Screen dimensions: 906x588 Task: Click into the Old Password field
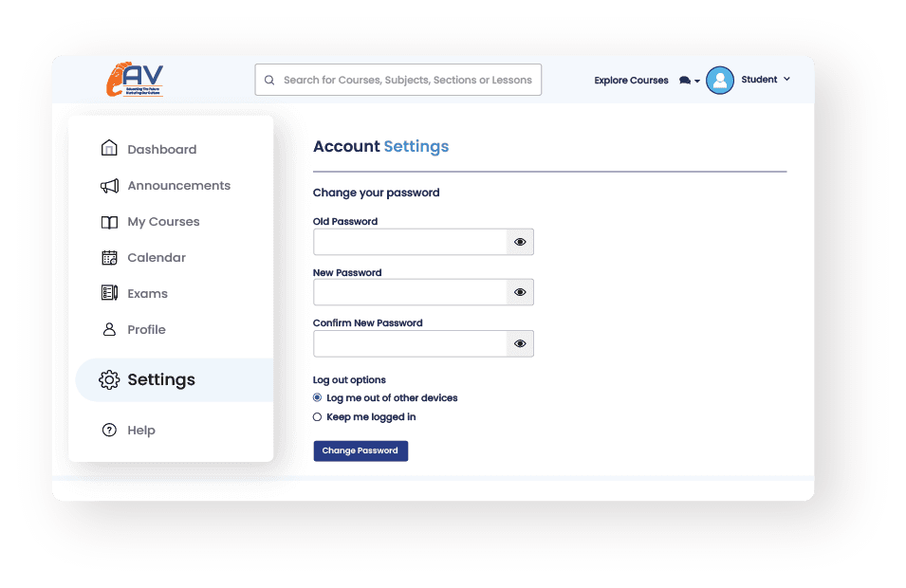(410, 242)
